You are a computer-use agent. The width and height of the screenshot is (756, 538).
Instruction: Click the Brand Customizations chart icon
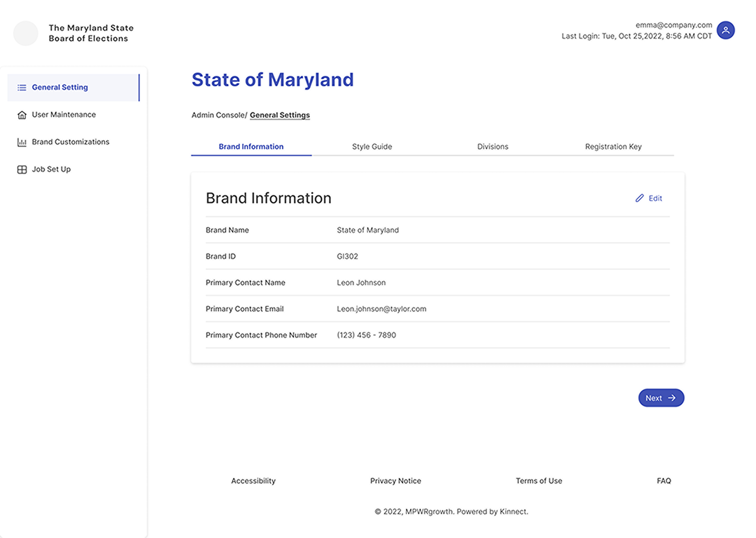click(x=22, y=142)
